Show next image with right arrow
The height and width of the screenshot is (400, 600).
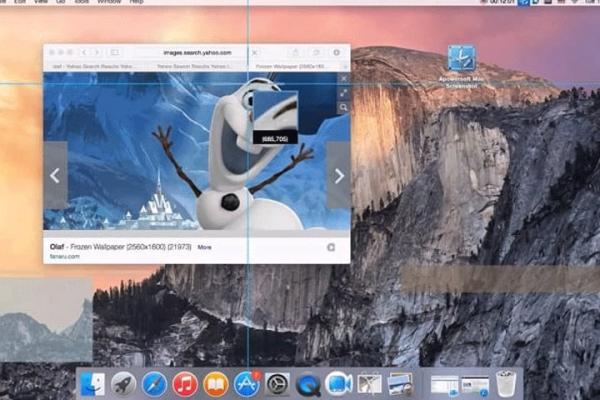point(339,176)
